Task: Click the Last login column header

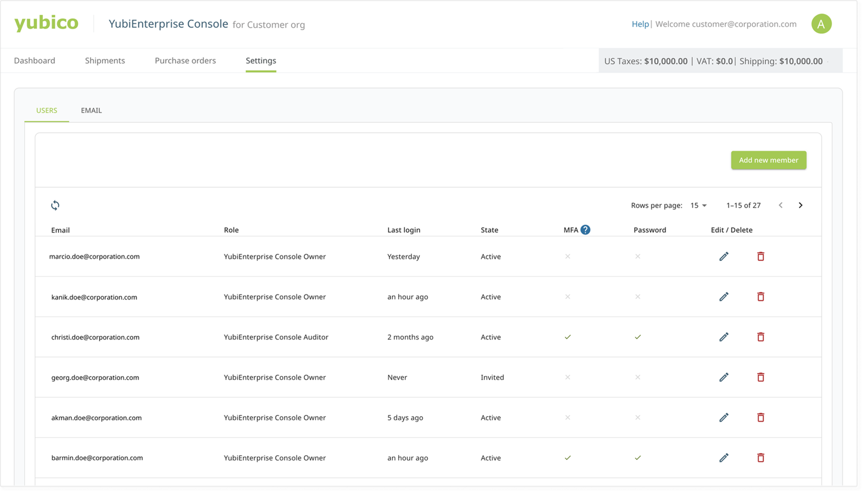Action: pos(404,230)
